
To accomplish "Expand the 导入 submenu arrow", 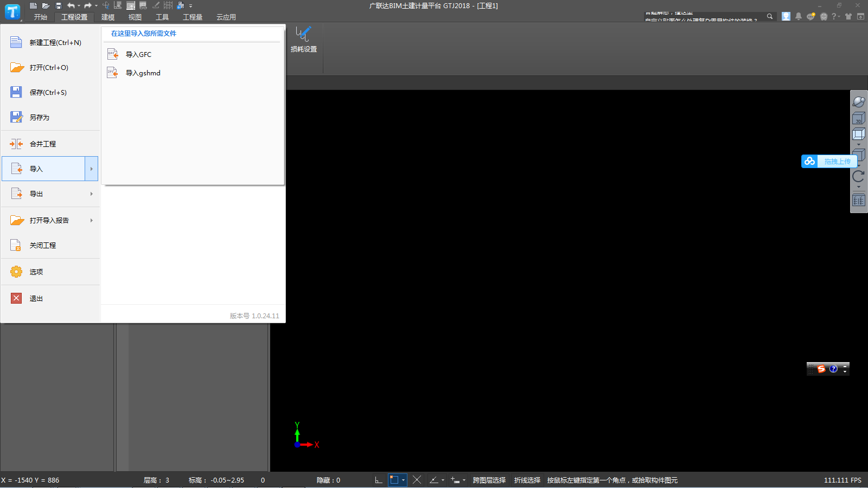I will click(x=92, y=169).
